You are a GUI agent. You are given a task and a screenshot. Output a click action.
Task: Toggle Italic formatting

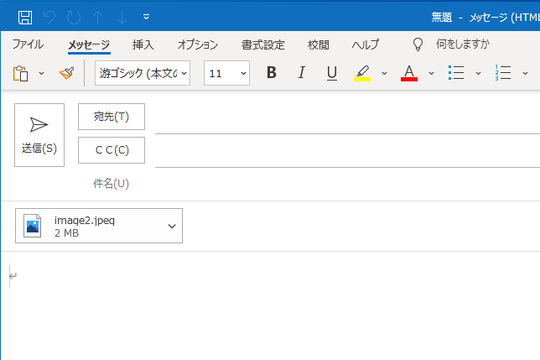tap(302, 73)
